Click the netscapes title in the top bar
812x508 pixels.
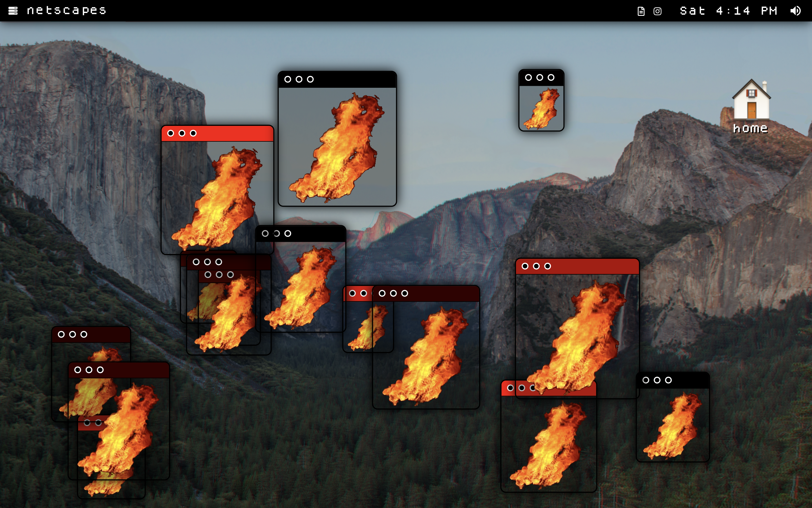click(67, 10)
